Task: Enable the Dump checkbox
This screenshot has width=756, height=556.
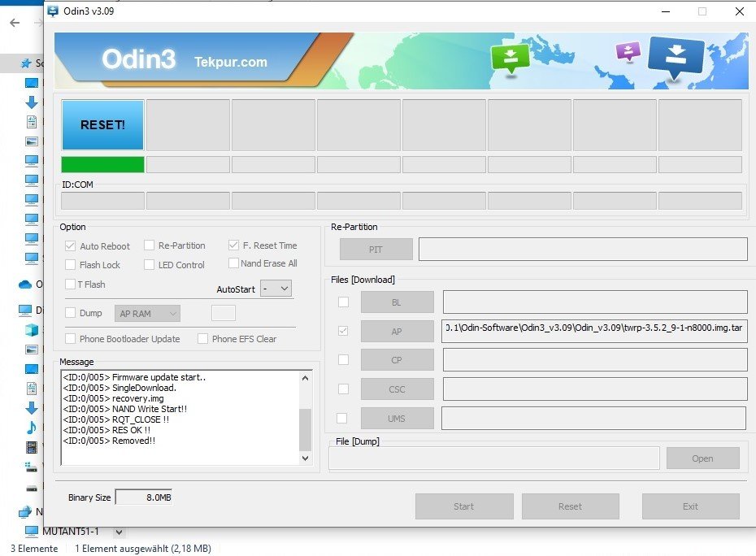Action: (x=70, y=313)
